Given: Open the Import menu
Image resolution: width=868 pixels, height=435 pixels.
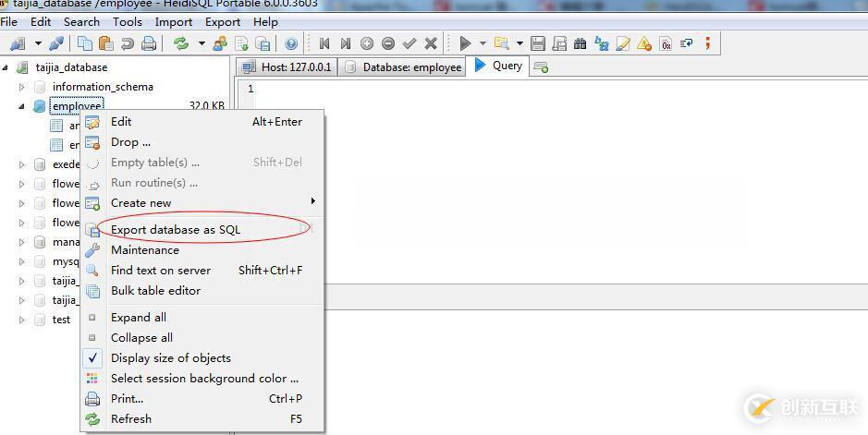Looking at the screenshot, I should tap(174, 22).
